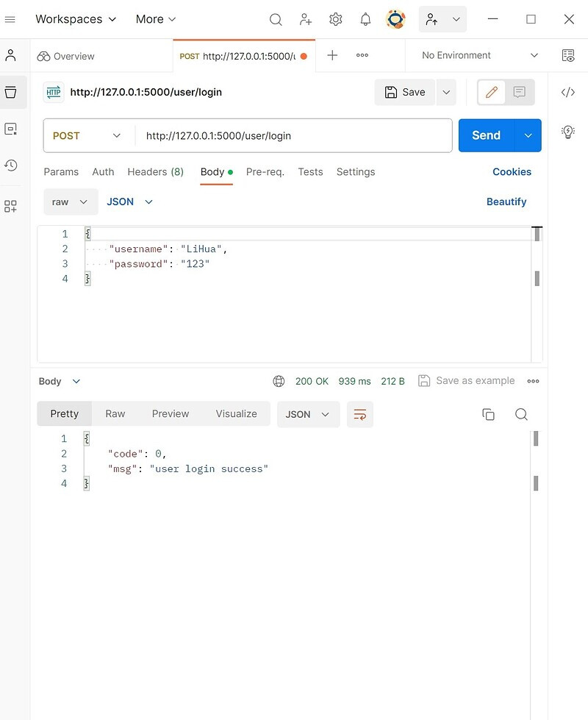Open the settings gear icon
The image size is (588, 720).
point(336,19)
